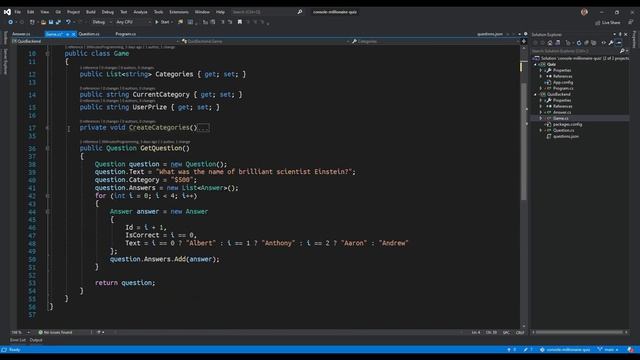The height and width of the screenshot is (360, 640).
Task: Click the No issues found status indicator
Action: 55,332
